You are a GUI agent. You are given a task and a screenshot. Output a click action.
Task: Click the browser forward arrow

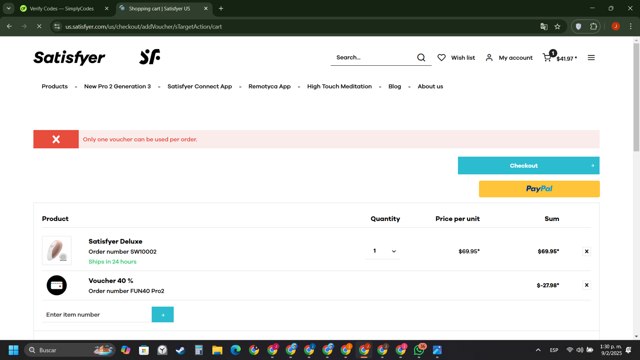pos(24,27)
